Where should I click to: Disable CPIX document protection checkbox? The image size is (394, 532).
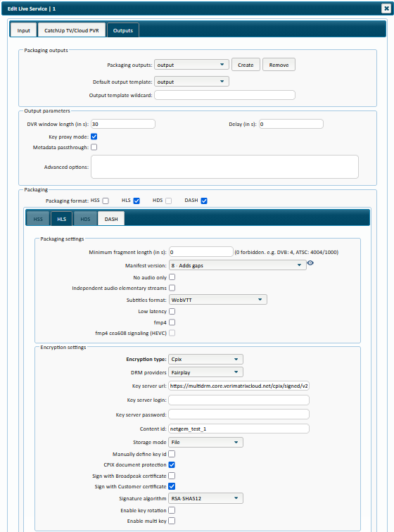point(172,465)
